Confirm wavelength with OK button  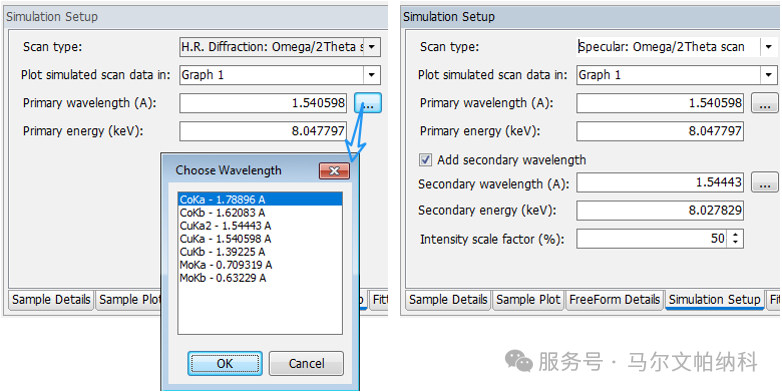[x=225, y=364]
